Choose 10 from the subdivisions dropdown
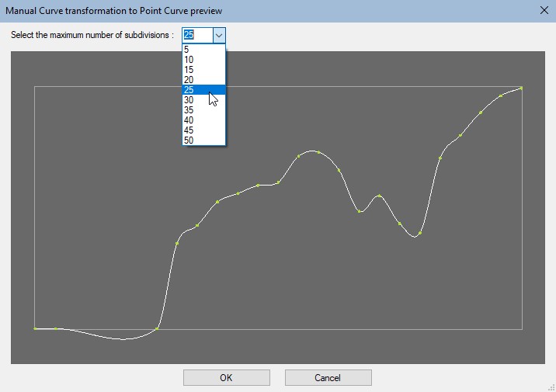The height and width of the screenshot is (392, 556). point(203,59)
